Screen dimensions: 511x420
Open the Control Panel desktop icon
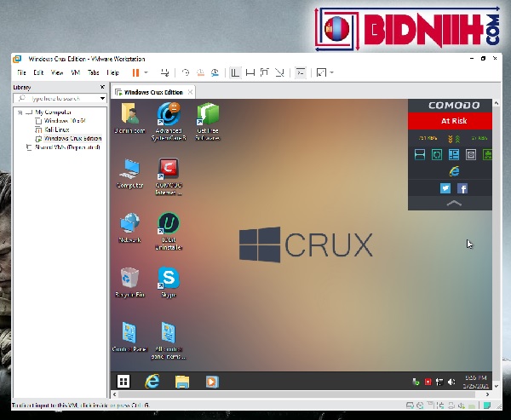130,337
